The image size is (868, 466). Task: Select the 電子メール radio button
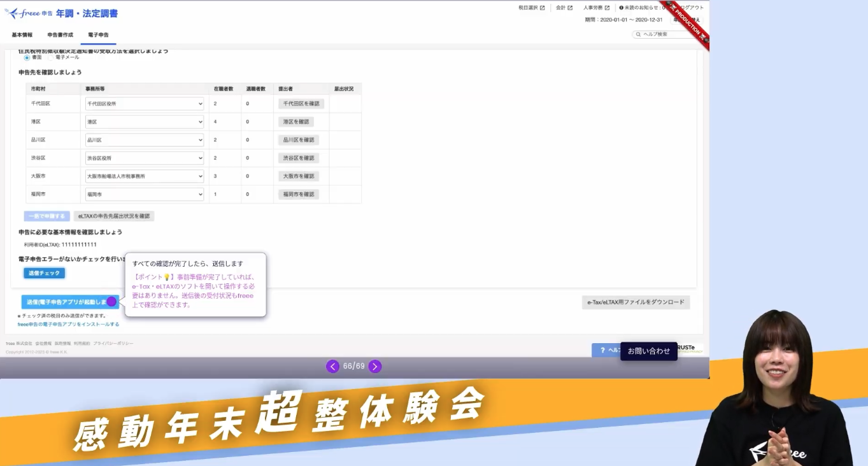[x=50, y=57]
